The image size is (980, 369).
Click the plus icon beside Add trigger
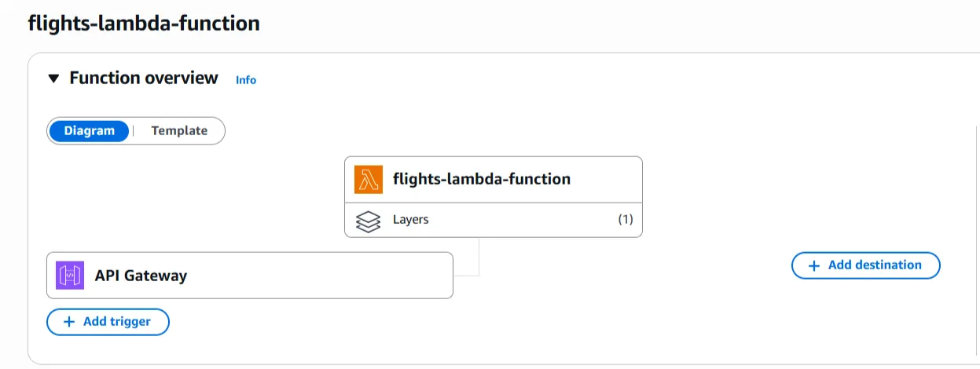pyautogui.click(x=69, y=322)
